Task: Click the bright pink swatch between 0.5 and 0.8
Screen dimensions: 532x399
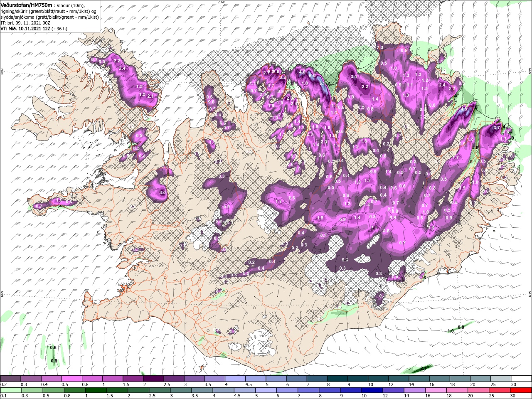Action: [x=72, y=379]
